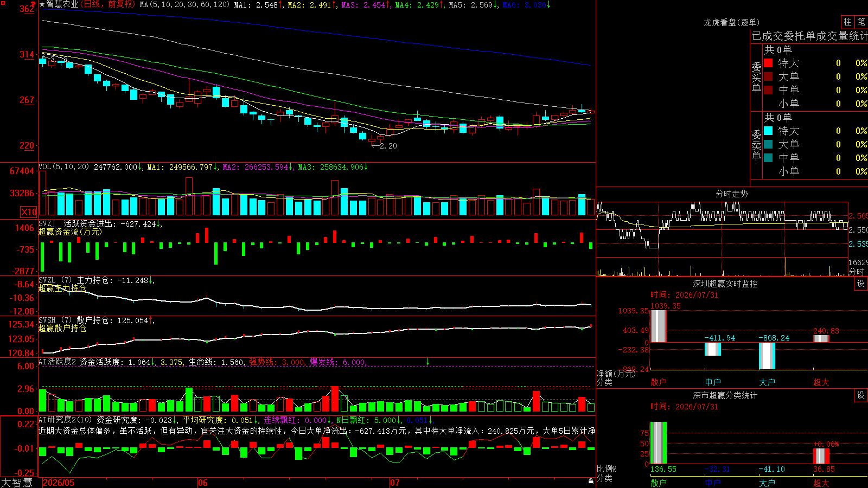Screen dimensions: 868x488
Task: Click the X10 volume scale marker
Action: pos(29,212)
